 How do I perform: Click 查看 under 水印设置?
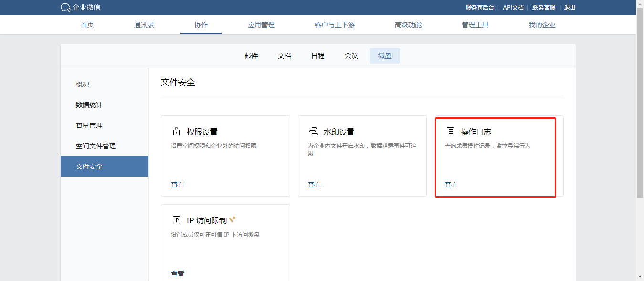[314, 185]
